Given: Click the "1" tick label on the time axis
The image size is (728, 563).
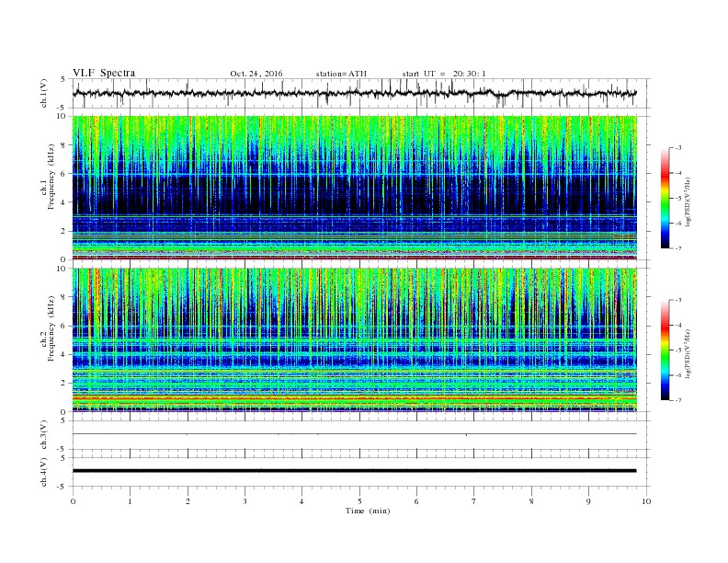Looking at the screenshot, I should [130, 501].
